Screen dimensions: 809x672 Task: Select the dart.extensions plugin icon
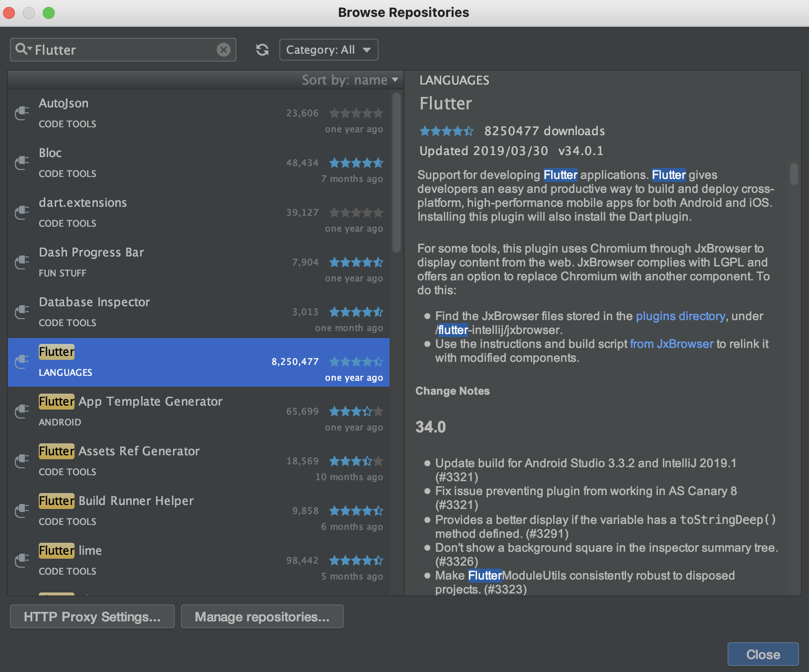[x=22, y=213]
